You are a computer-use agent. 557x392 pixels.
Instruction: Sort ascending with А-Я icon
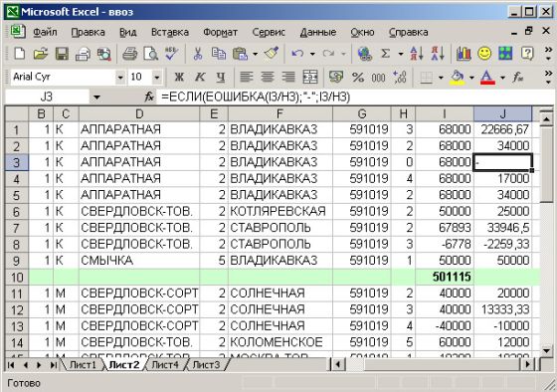[x=417, y=54]
